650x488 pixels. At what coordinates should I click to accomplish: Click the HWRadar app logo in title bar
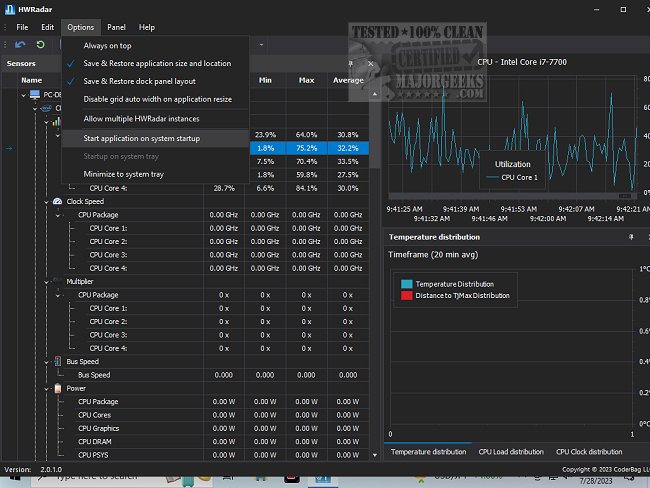coord(10,8)
